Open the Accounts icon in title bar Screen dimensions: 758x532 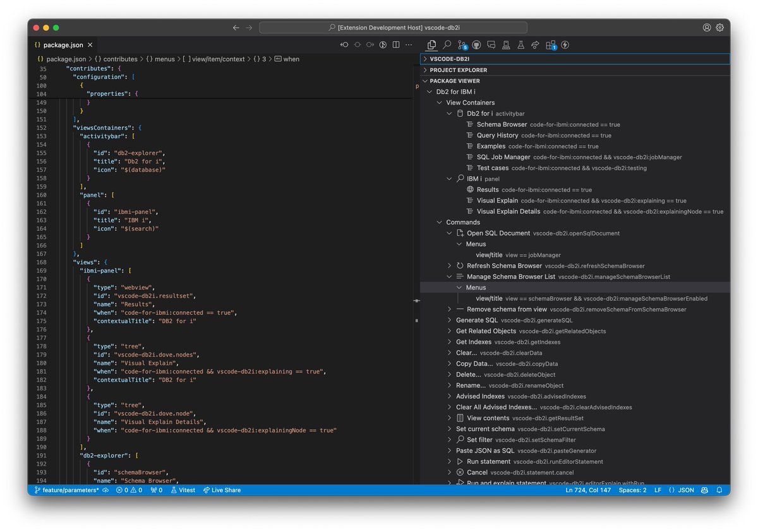(x=707, y=28)
